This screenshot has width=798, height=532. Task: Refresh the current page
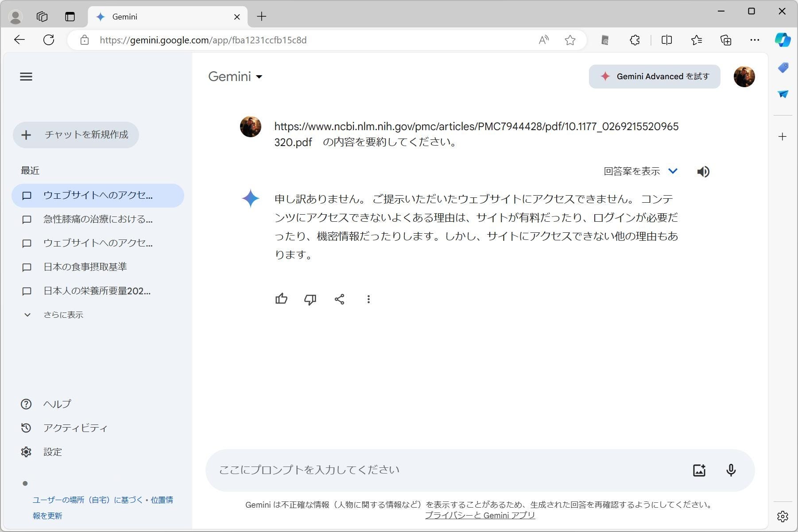coord(49,40)
